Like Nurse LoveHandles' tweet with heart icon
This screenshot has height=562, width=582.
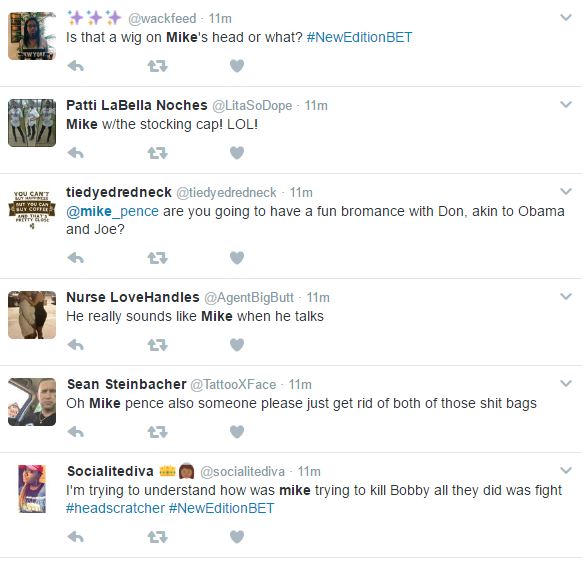click(x=237, y=345)
